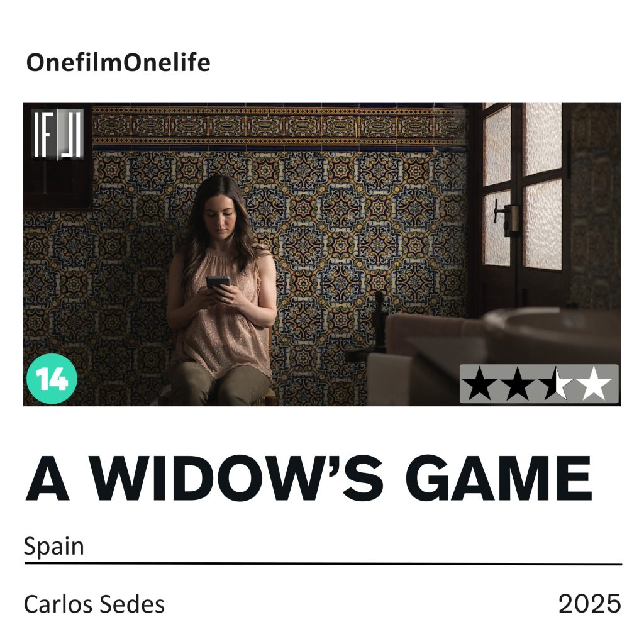Click the IFJ logo icon on the film still
Image resolution: width=644 pixels, height=644 pixels.
(57, 134)
